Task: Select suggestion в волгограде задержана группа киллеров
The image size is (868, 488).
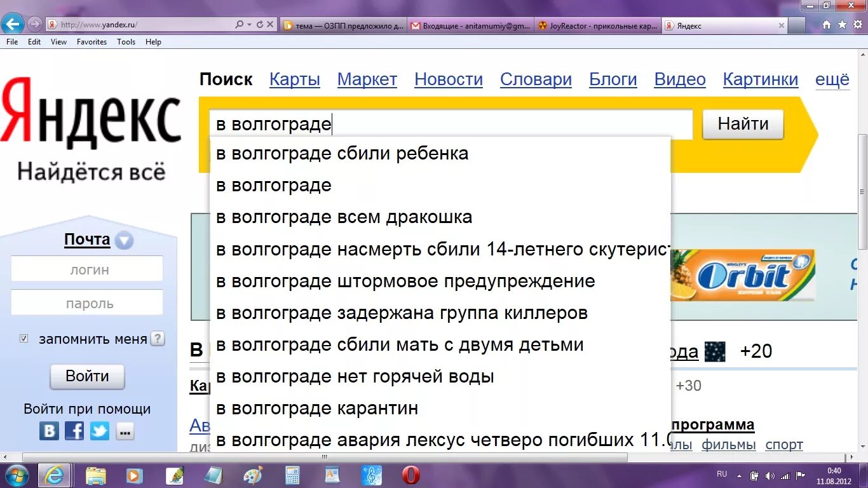Action: [440, 313]
